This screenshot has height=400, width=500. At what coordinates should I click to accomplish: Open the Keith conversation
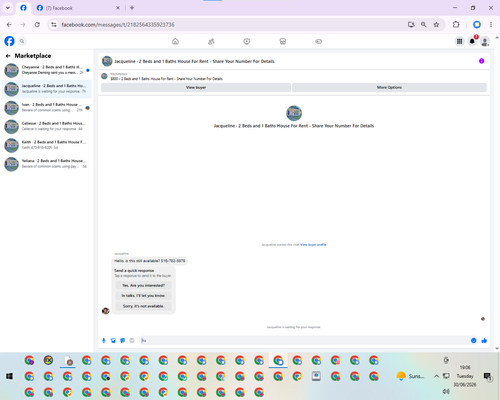click(x=47, y=145)
